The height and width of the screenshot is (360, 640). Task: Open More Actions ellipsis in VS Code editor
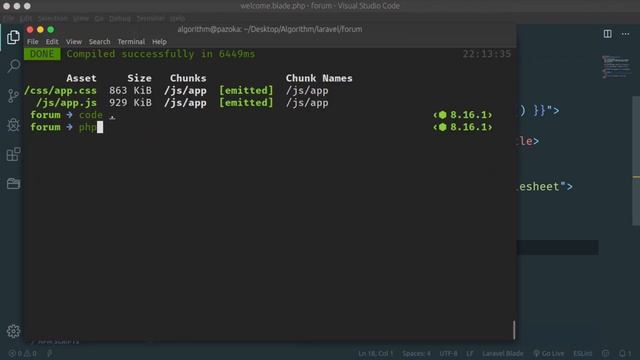(625, 34)
